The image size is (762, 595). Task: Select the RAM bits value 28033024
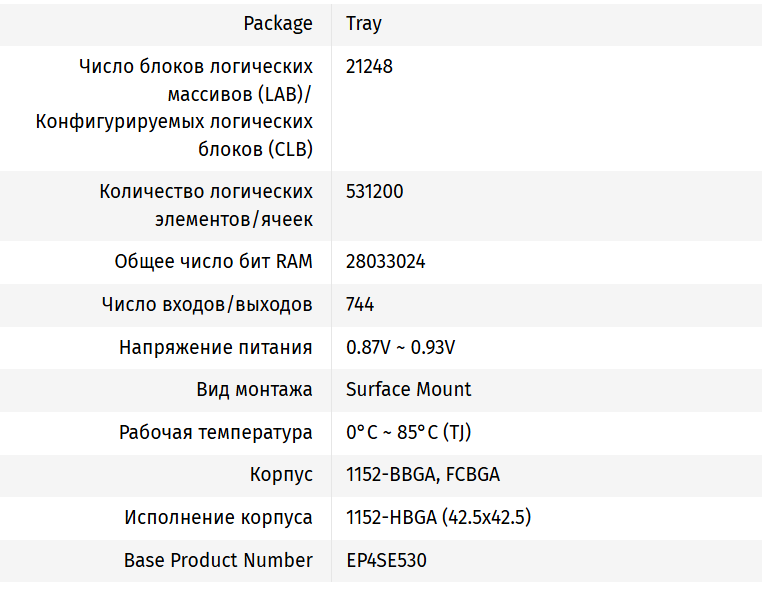pyautogui.click(x=386, y=262)
